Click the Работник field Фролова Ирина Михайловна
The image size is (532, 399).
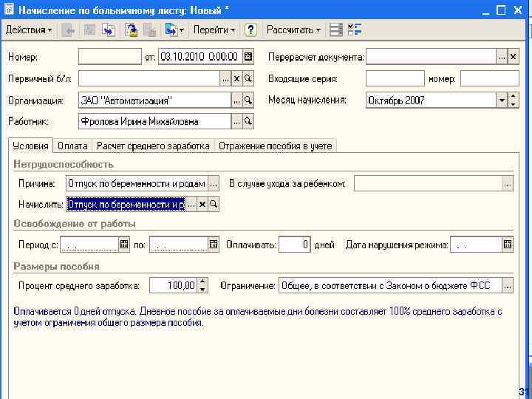[154, 121]
